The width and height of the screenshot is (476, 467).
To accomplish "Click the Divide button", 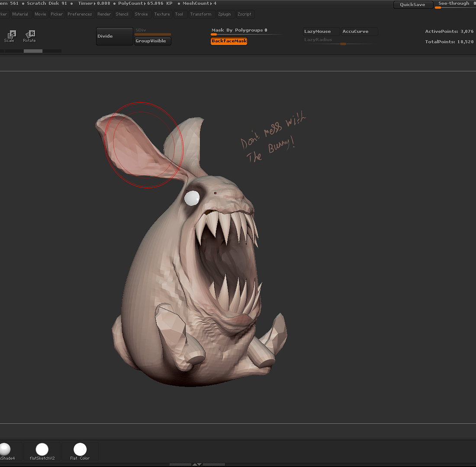I will [114, 36].
